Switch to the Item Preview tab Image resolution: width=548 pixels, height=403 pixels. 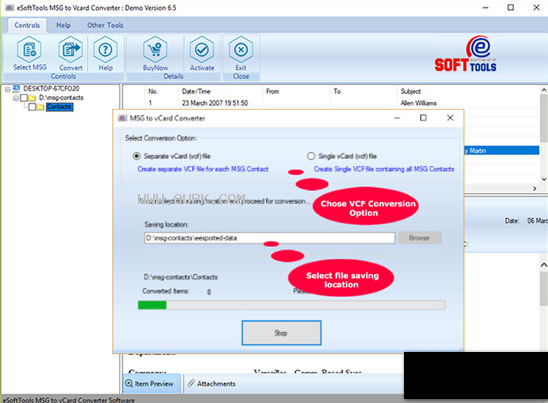(x=150, y=383)
